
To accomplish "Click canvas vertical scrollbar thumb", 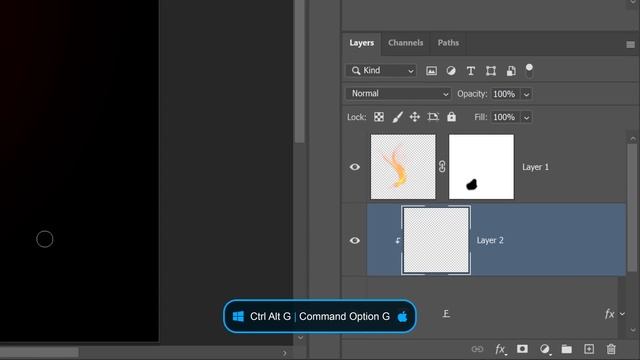I will tap(300, 71).
